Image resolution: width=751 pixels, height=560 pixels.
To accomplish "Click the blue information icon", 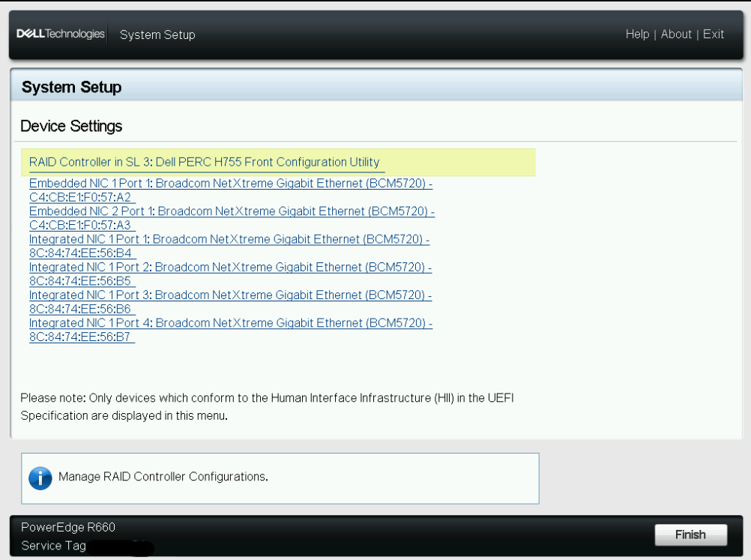I will (x=40, y=478).
